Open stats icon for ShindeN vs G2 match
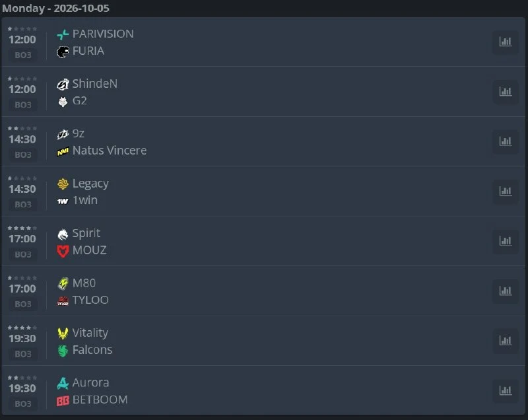 point(505,92)
